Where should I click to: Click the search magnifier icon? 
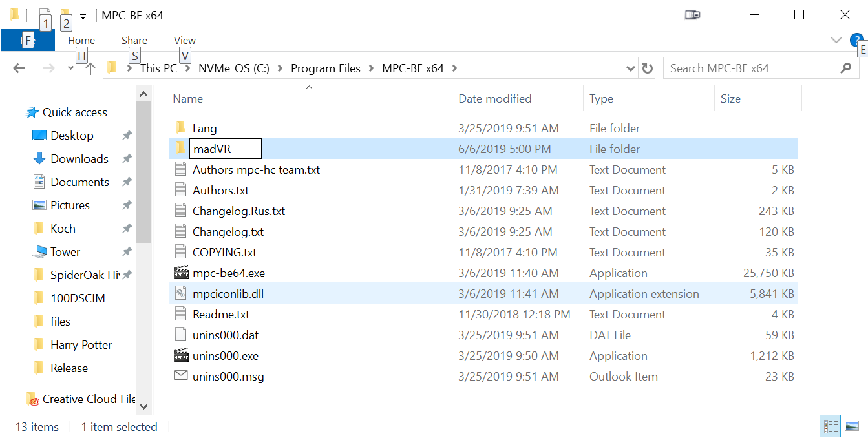tap(845, 68)
